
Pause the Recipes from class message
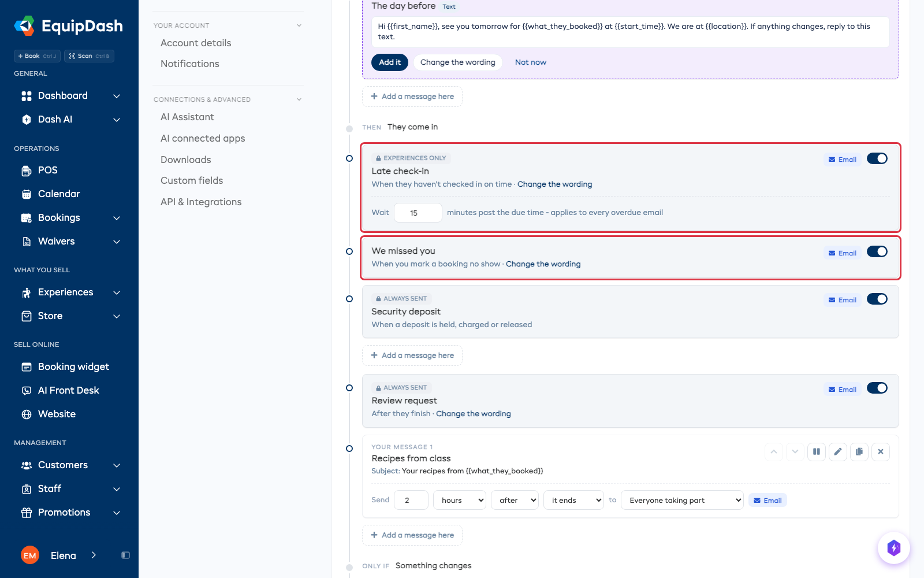click(817, 452)
